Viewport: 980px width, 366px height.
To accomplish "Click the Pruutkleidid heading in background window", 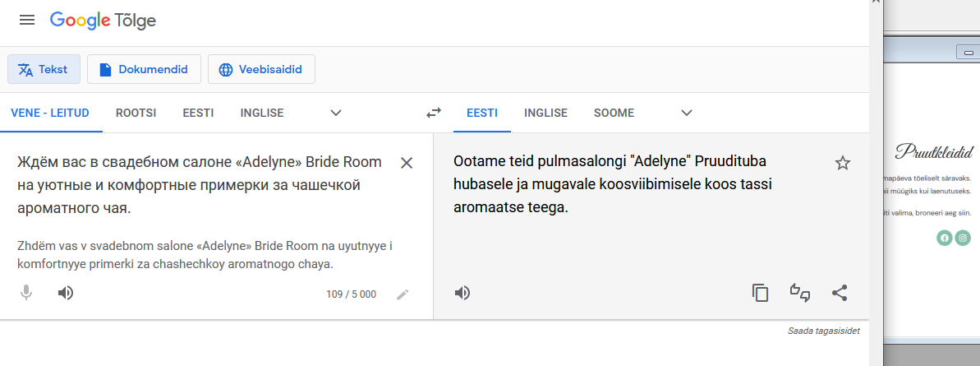I will tap(934, 151).
